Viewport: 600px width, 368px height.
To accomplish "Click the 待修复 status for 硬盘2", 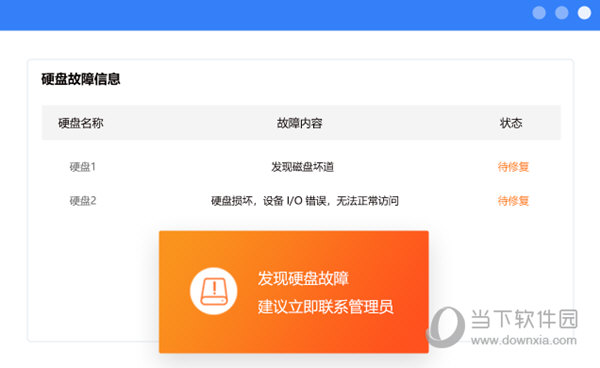I will pos(513,201).
